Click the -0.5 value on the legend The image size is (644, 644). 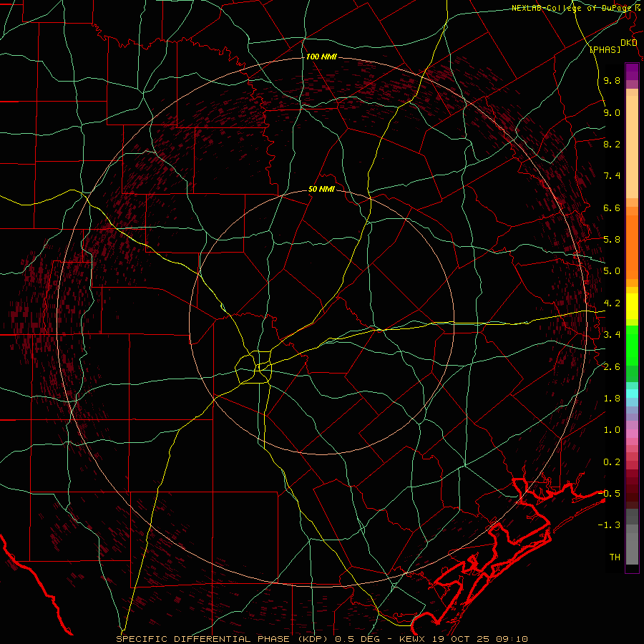coord(609,493)
